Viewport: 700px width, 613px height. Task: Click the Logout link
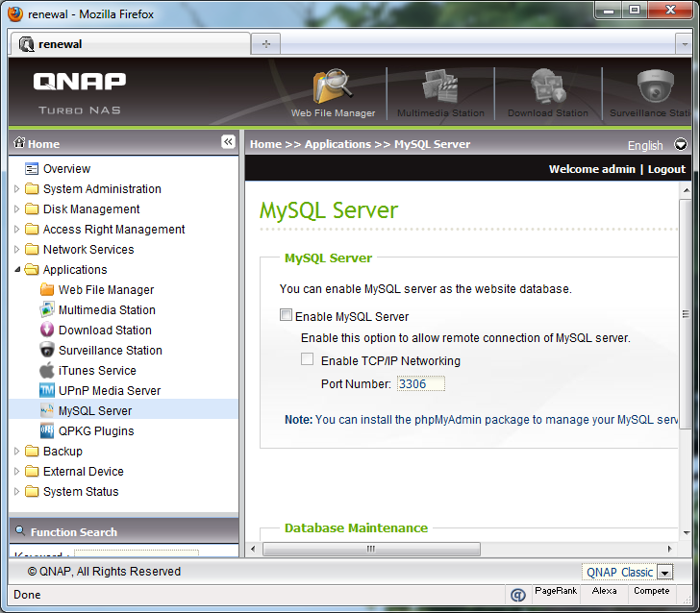click(x=666, y=169)
